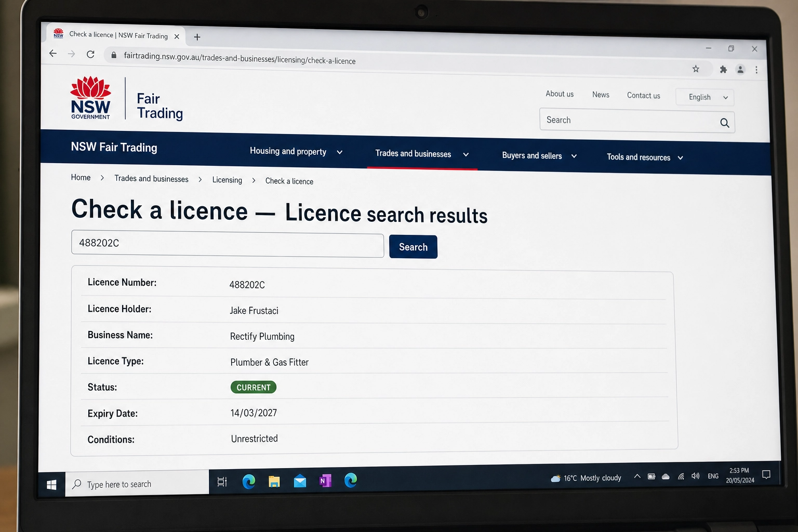798x532 pixels.
Task: Open the English language dropdown
Action: (705, 97)
